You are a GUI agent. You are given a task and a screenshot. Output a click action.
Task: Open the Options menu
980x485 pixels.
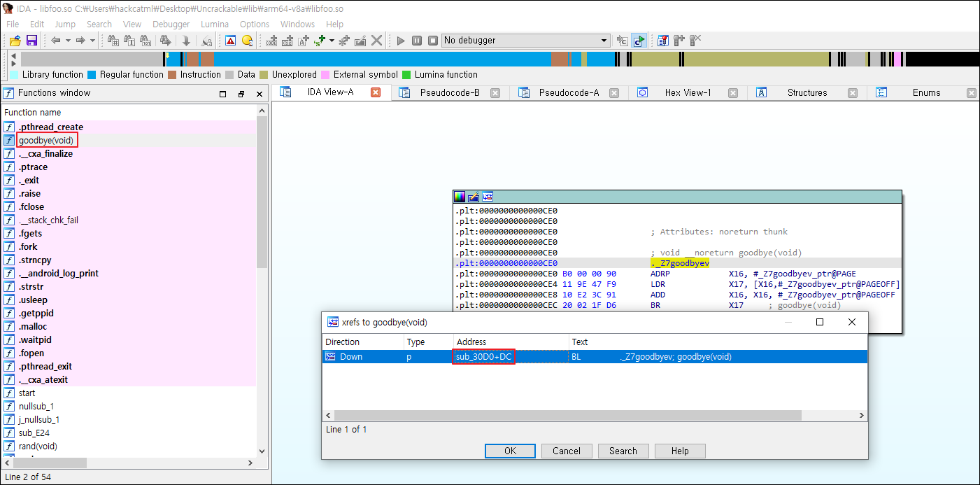[255, 24]
